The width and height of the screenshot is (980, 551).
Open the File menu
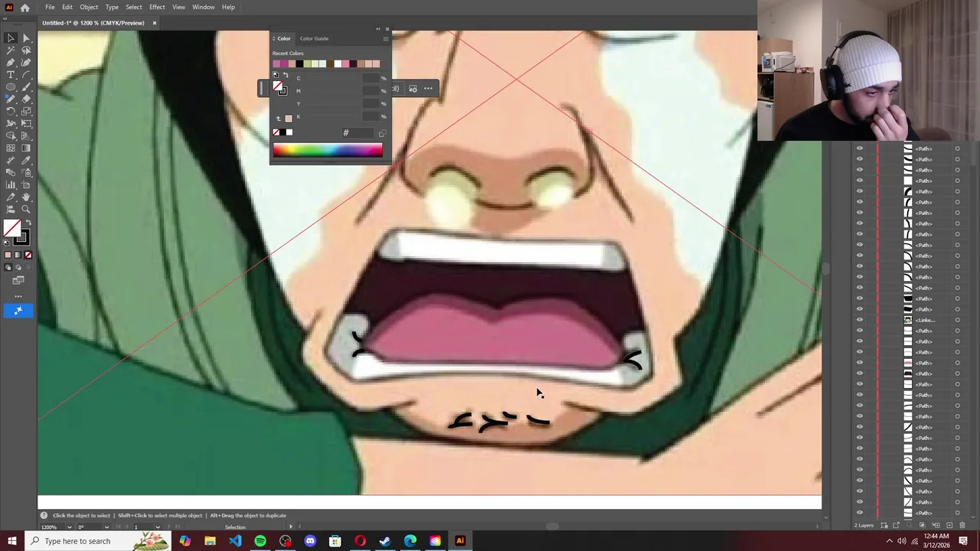[x=50, y=7]
